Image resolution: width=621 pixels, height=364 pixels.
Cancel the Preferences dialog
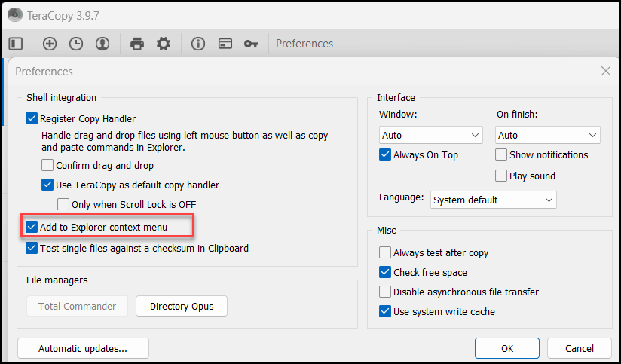(x=580, y=349)
